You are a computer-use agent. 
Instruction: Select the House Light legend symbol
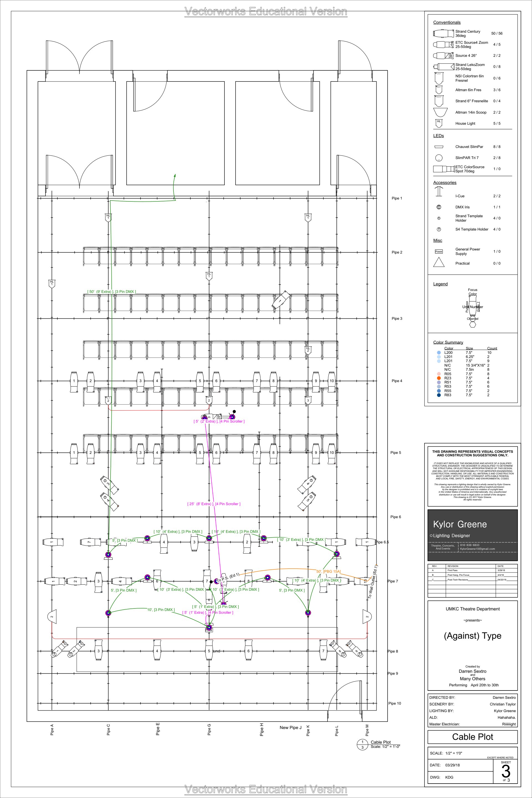439,123
